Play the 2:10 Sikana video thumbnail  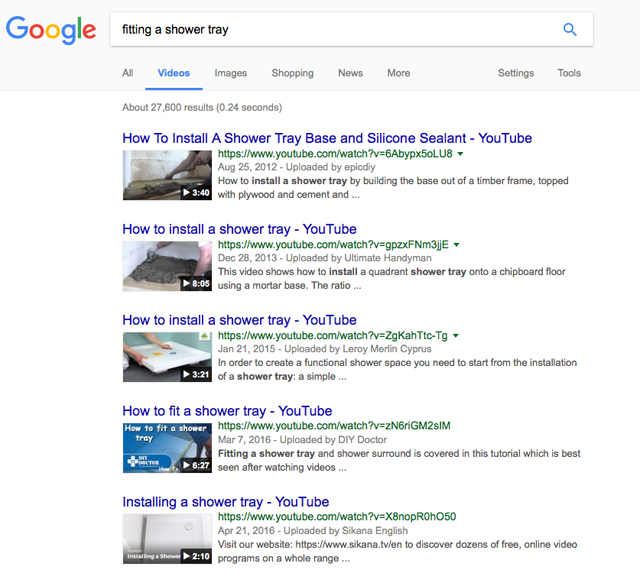point(167,539)
